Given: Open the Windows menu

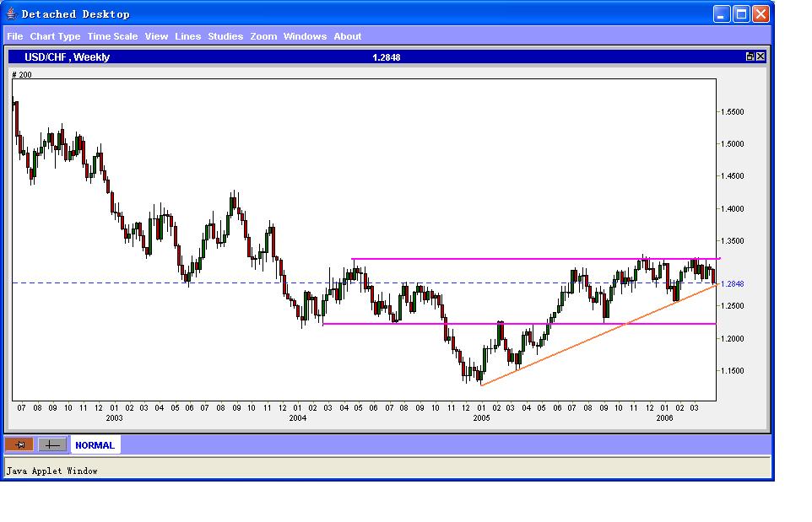Looking at the screenshot, I should [305, 36].
